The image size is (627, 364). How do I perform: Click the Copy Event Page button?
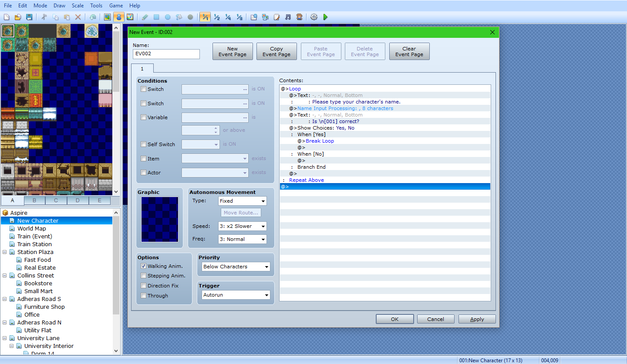tap(276, 51)
